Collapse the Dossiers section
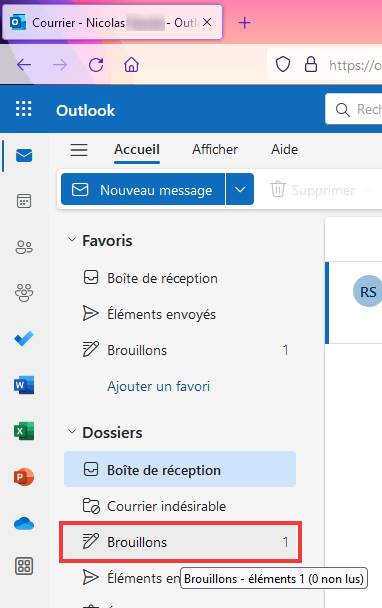382x608 pixels. point(72,432)
